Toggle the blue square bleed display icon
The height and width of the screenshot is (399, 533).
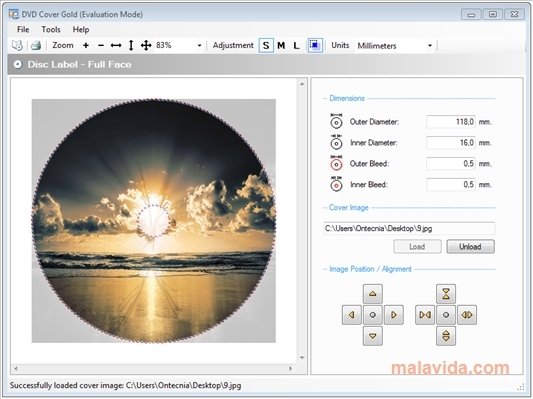click(x=315, y=45)
